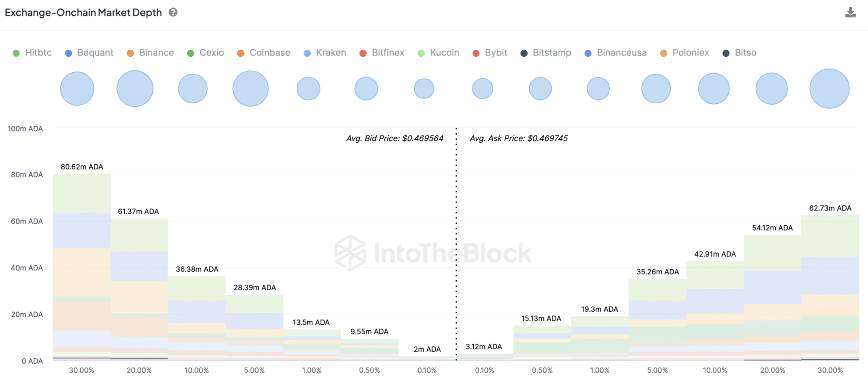Image resolution: width=868 pixels, height=382 pixels.
Task: Click the Bitso legend label
Action: point(746,53)
